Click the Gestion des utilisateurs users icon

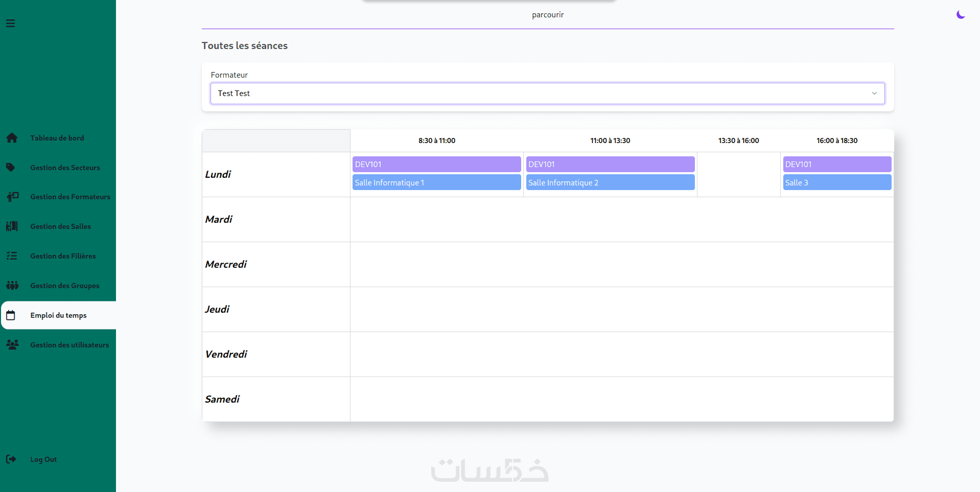click(x=12, y=345)
